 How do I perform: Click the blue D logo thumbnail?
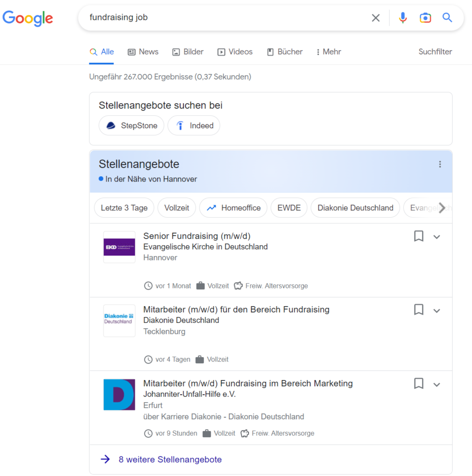click(119, 394)
